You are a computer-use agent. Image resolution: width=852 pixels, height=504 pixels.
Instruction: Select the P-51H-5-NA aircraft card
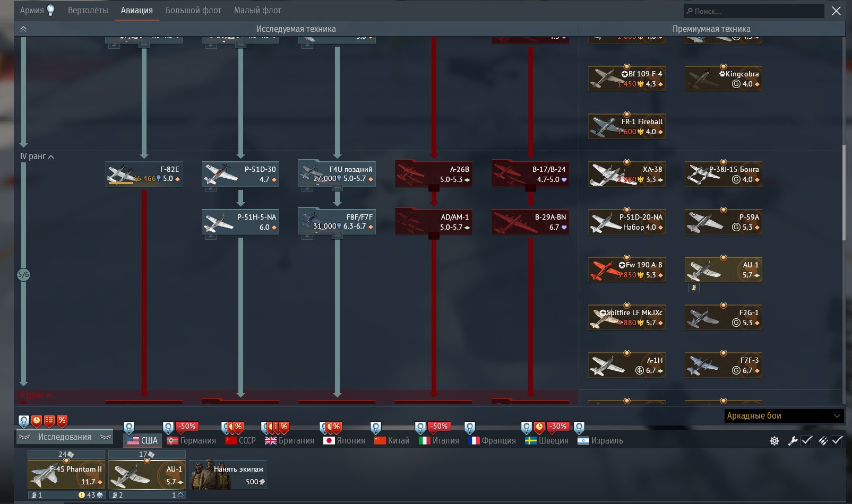coord(240,222)
